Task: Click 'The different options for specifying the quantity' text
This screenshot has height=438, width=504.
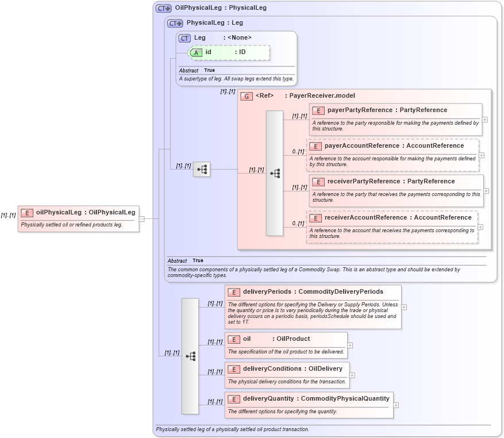Action: pyautogui.click(x=283, y=412)
